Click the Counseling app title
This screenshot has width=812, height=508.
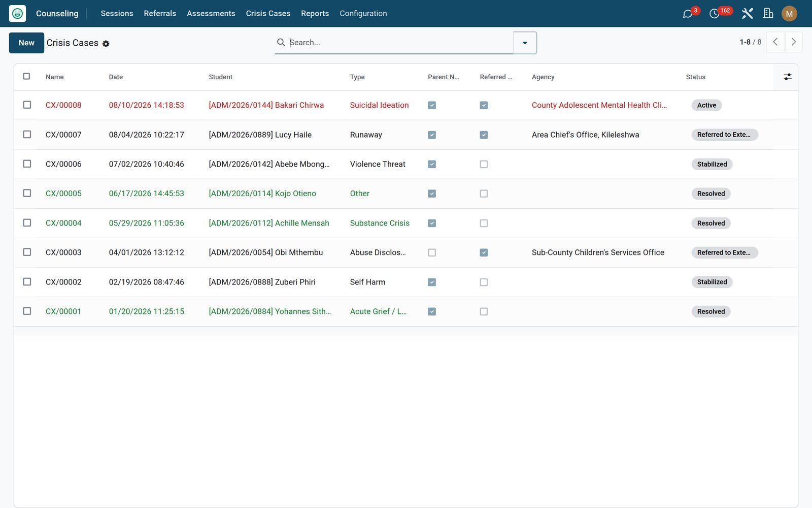(x=57, y=13)
